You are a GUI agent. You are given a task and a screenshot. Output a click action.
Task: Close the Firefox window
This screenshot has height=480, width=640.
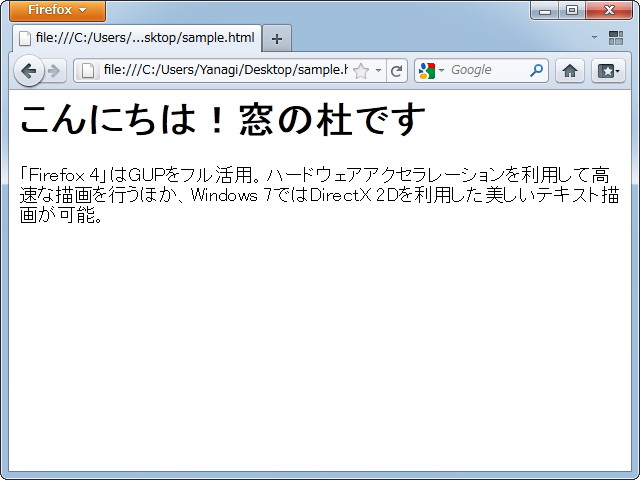[609, 10]
